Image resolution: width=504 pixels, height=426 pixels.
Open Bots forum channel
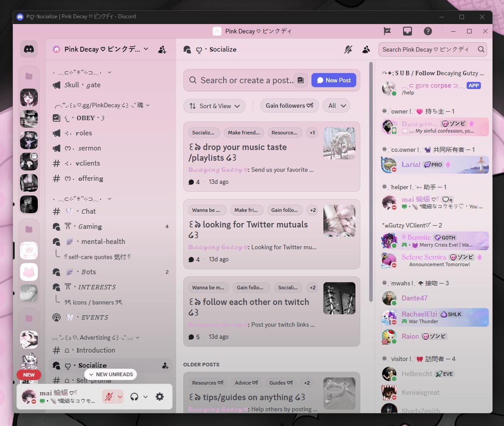tap(110, 272)
